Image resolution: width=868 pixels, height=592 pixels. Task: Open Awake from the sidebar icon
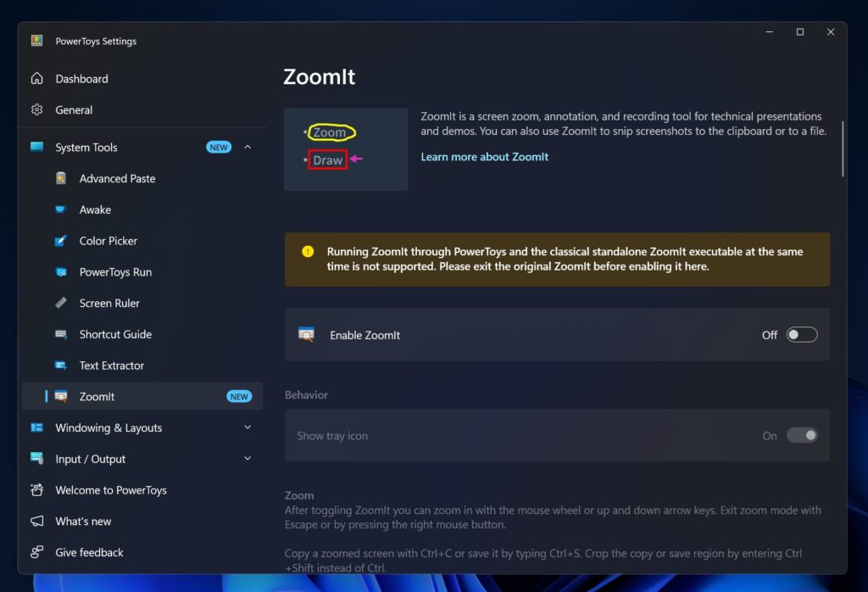point(60,209)
